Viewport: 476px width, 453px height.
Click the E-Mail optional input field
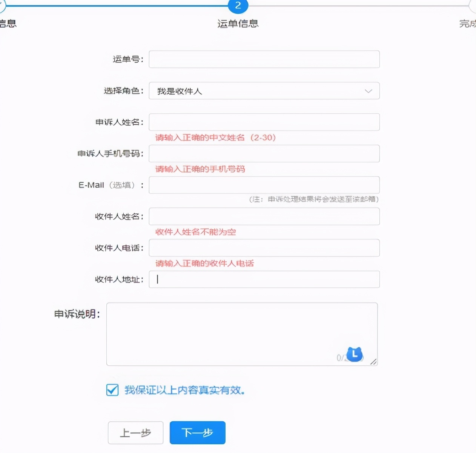tap(264, 185)
